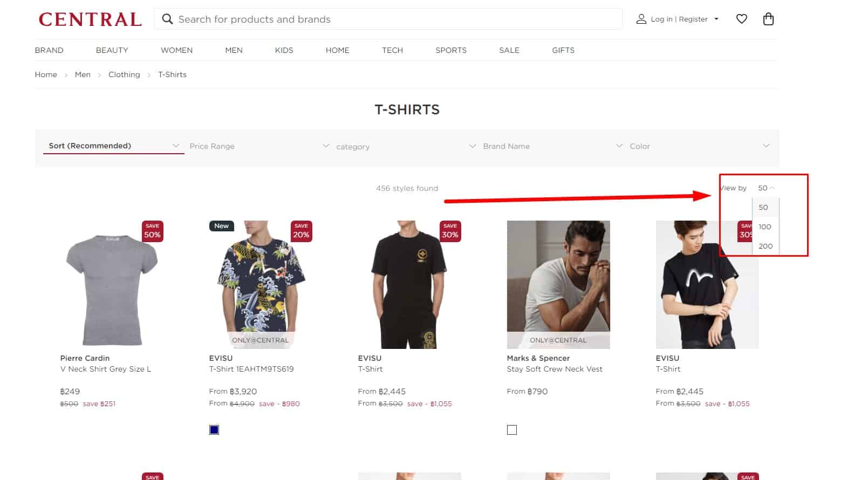Select 200 in the View by list
868x480 pixels.
coord(765,246)
